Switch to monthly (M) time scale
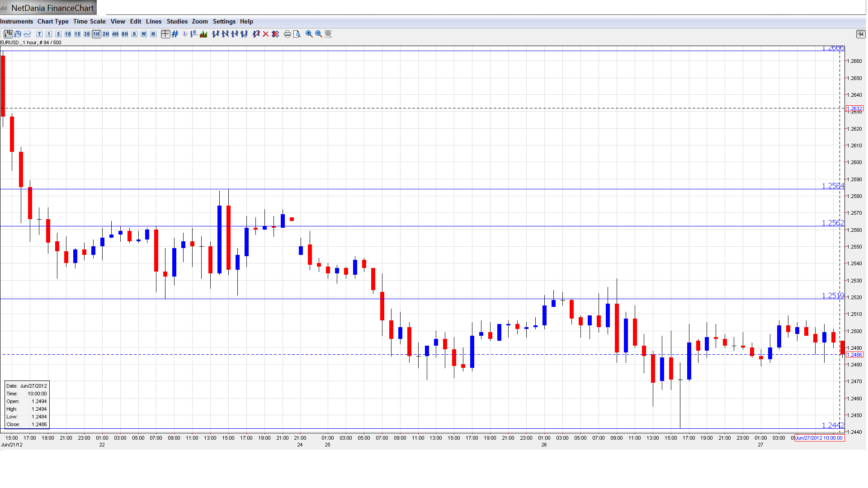Image resolution: width=868 pixels, height=488 pixels. coord(153,34)
